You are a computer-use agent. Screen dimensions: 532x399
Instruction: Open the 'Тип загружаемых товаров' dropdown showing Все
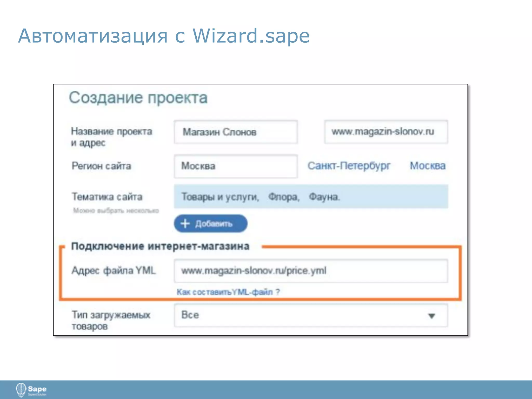(311, 315)
